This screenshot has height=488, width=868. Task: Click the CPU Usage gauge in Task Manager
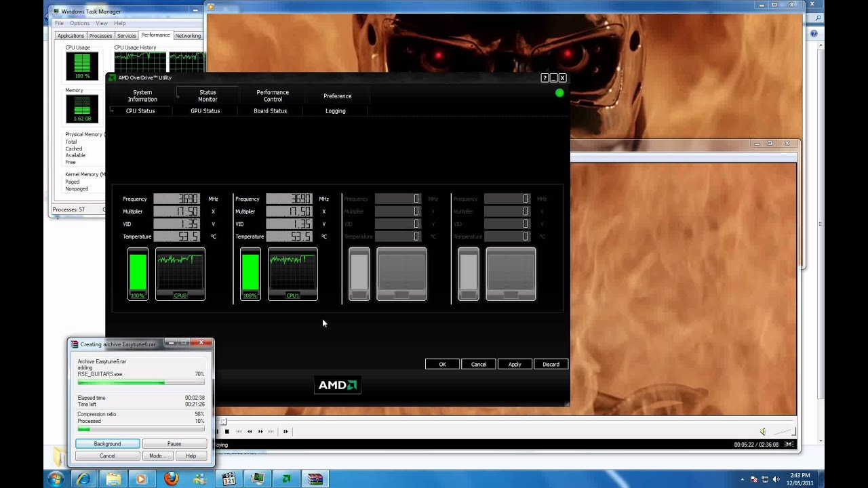click(x=81, y=66)
